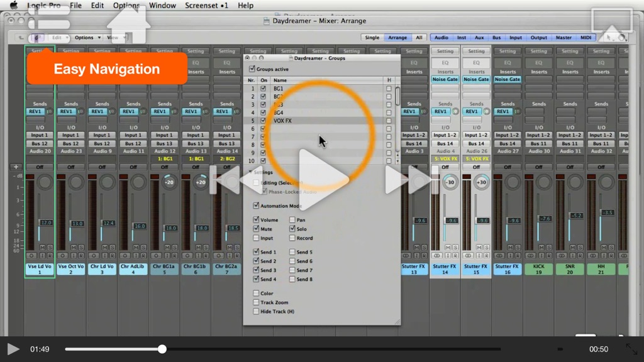Go home using the house overlay icon
Viewport: 644px width, 362px height.
click(128, 25)
